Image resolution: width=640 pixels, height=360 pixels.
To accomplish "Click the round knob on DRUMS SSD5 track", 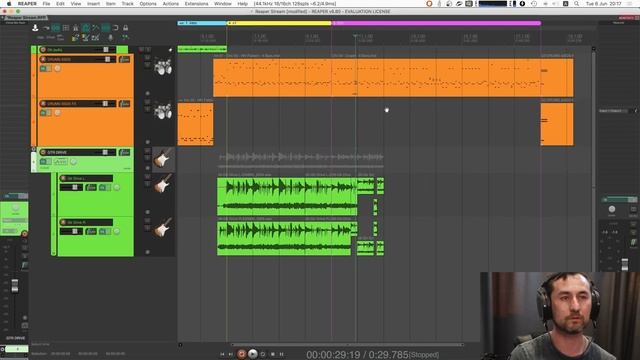I will (x=58, y=69).
